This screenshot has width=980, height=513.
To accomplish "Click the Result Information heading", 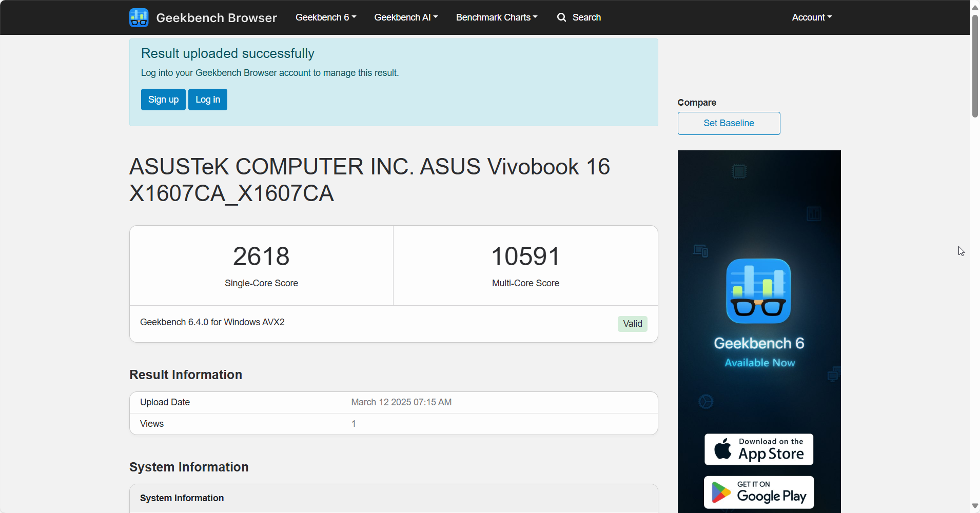I will pos(186,374).
